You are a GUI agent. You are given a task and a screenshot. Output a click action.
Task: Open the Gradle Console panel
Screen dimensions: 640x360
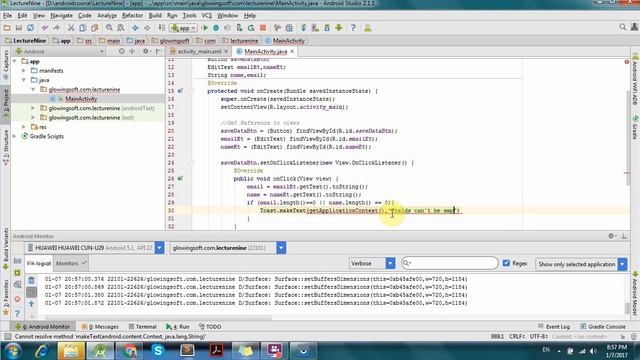(x=603, y=327)
